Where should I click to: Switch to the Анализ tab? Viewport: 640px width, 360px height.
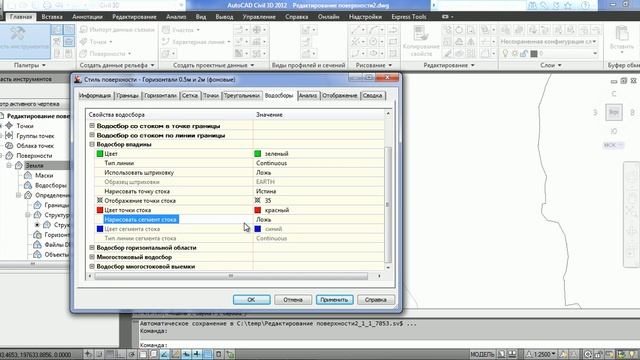coord(308,96)
